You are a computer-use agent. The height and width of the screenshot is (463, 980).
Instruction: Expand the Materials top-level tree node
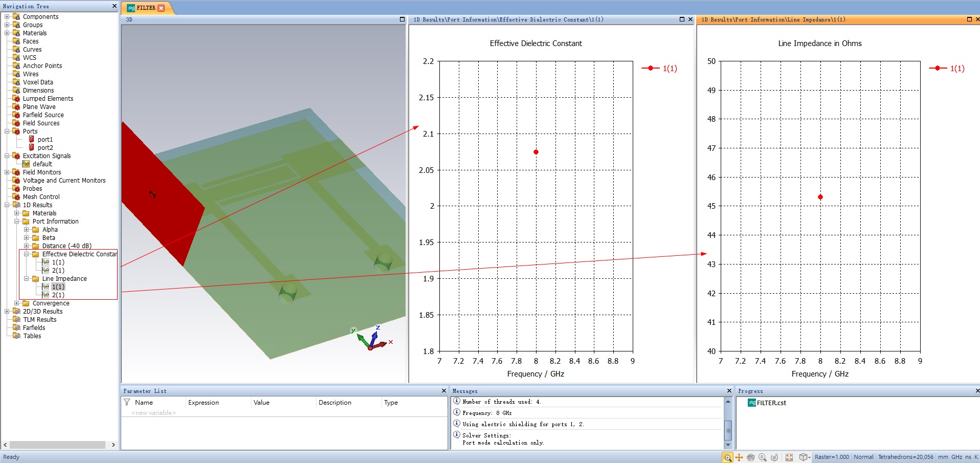click(x=7, y=33)
